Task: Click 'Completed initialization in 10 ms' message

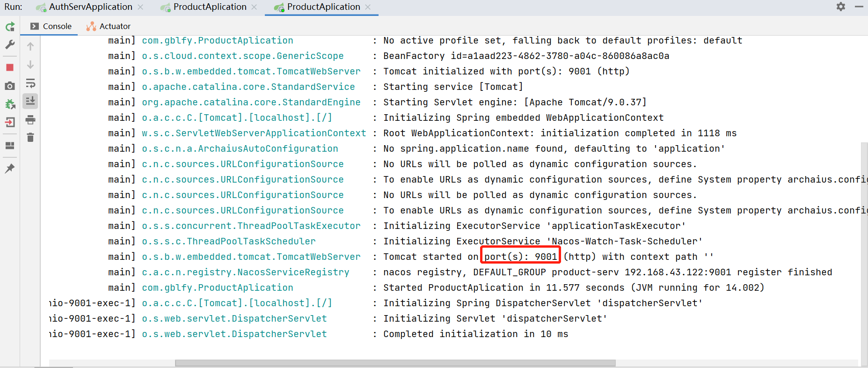Action: pos(476,334)
